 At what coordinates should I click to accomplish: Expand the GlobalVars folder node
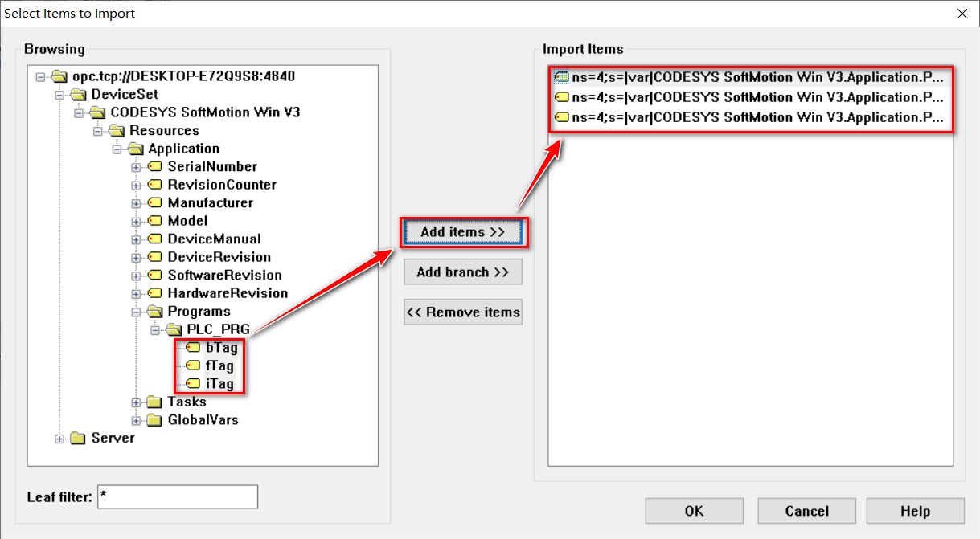point(136,420)
